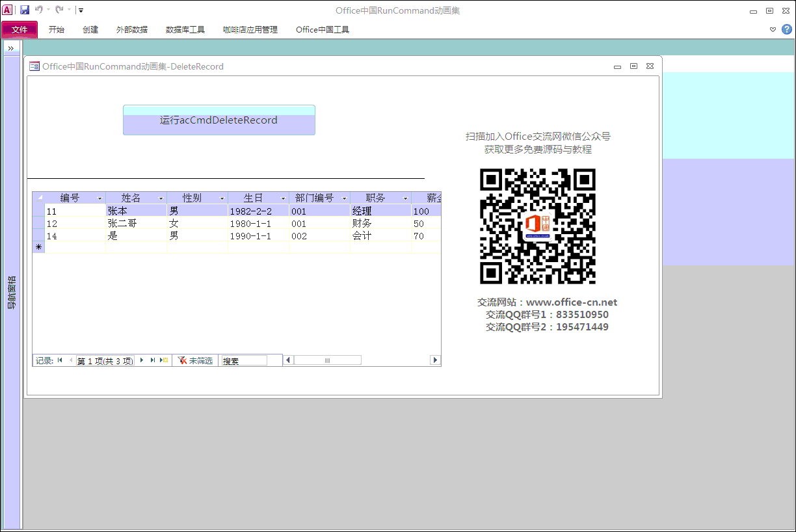The height and width of the screenshot is (532, 796).
Task: Maximize the DeleteRecord form window
Action: coord(633,66)
